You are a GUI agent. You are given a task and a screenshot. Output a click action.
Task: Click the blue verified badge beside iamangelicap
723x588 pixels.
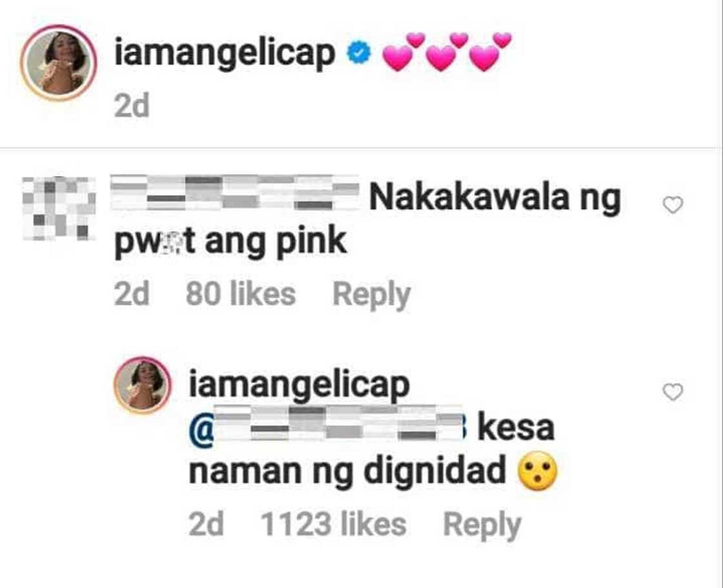pyautogui.click(x=358, y=54)
